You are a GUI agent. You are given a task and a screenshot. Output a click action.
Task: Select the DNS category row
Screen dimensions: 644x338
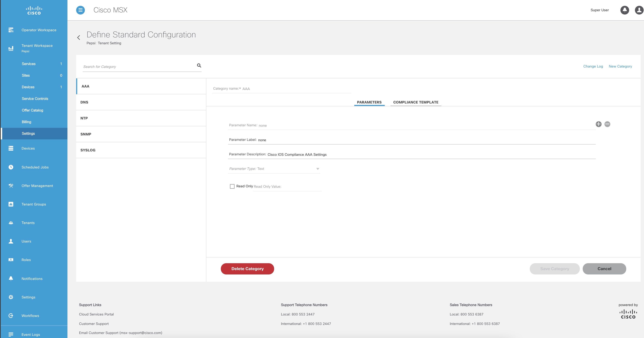(141, 102)
